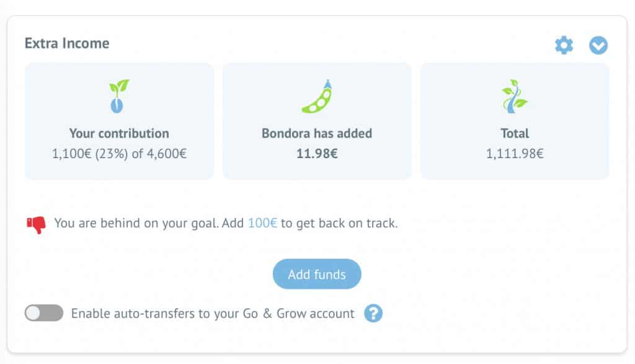The height and width of the screenshot is (364, 635).
Task: Click the 1,111.98€ total amount
Action: [515, 153]
